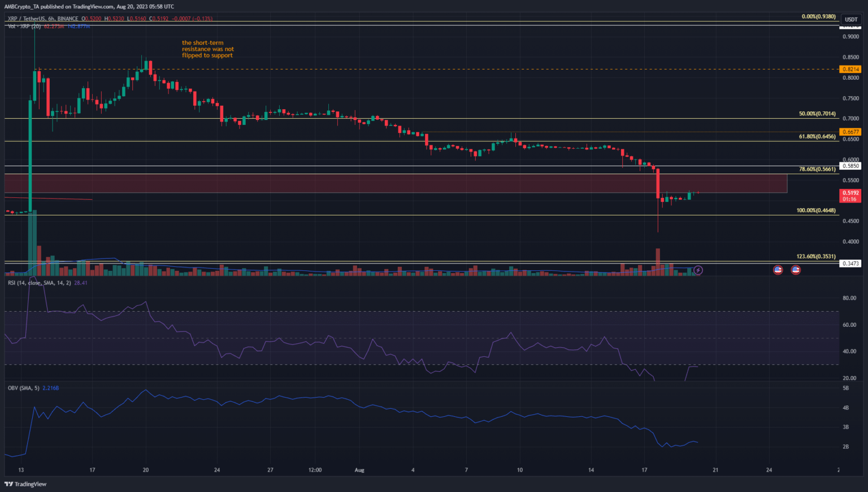Click the TradingView logo at bottom left

point(25,484)
